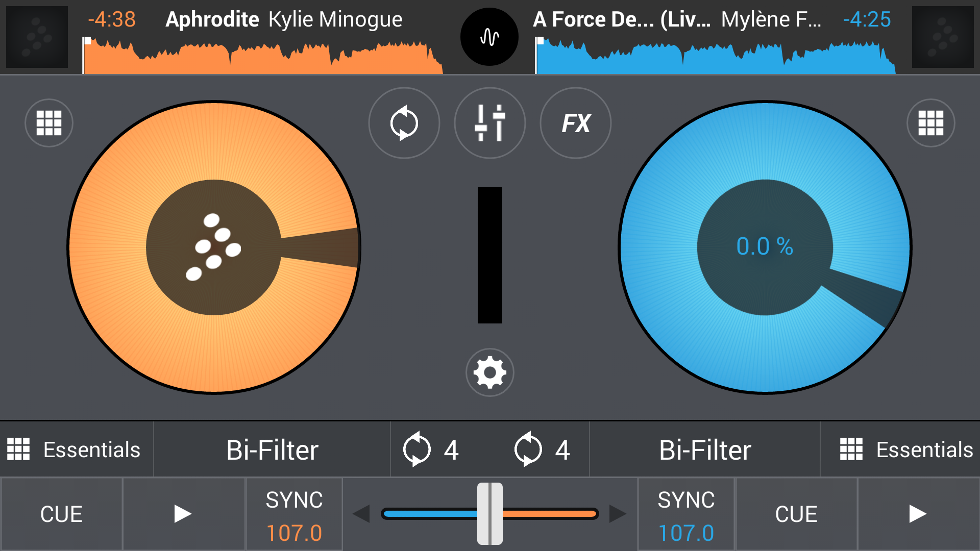Viewport: 980px width, 551px height.
Task: Toggle the left deck 4-beat loop
Action: click(431, 449)
